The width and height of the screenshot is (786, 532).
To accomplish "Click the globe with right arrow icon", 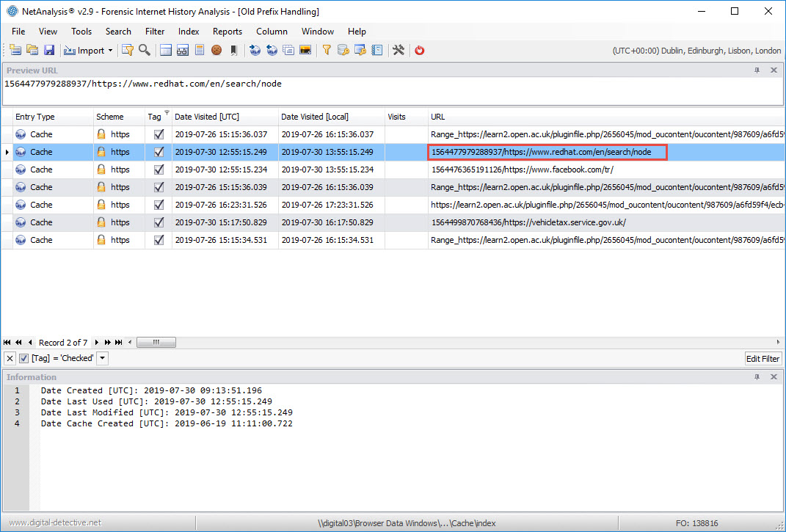I will click(x=255, y=50).
